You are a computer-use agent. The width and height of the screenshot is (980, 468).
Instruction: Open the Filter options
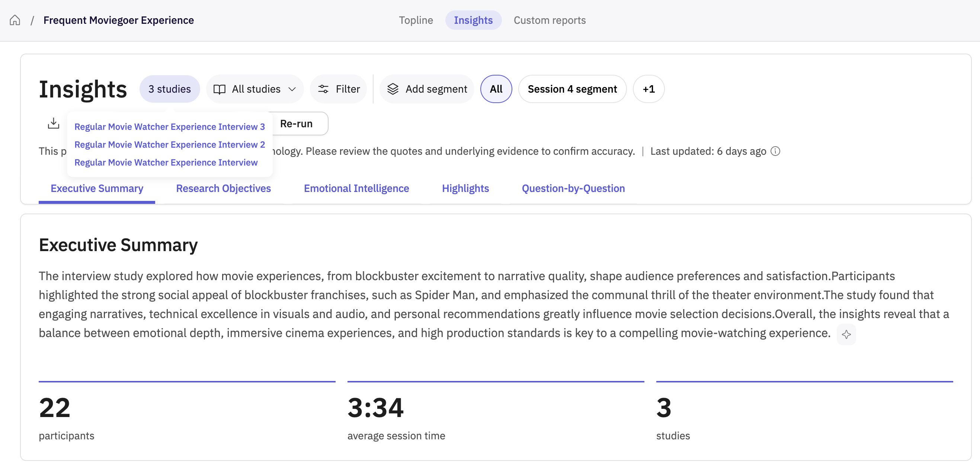click(x=338, y=89)
